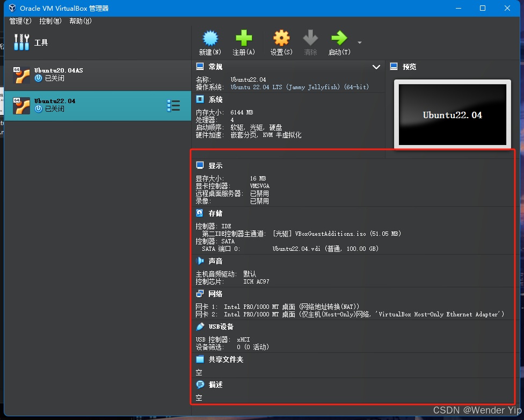
Task: Click the VBoxGuestAdditions.iso optical drive entry
Action: (337, 234)
